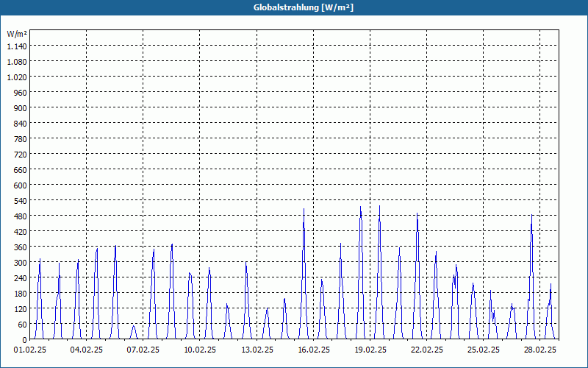The width and height of the screenshot is (588, 368).
Task: Click the 1.140 y-axis value
Action: pyautogui.click(x=17, y=46)
